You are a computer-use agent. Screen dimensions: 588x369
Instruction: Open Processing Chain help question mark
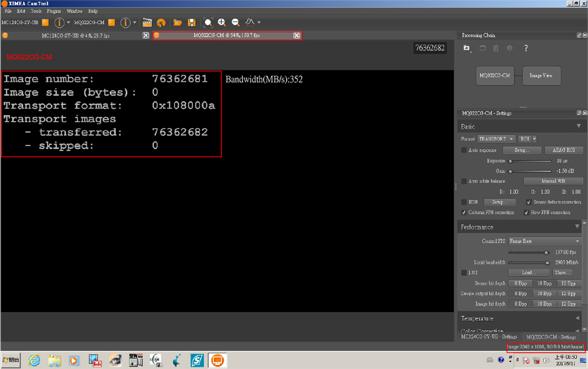pyautogui.click(x=526, y=48)
